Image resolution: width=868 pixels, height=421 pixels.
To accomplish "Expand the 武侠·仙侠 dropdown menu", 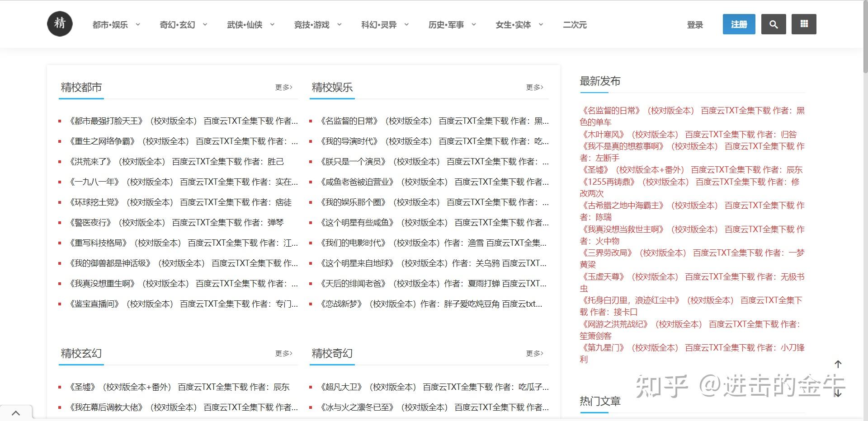I will click(251, 25).
